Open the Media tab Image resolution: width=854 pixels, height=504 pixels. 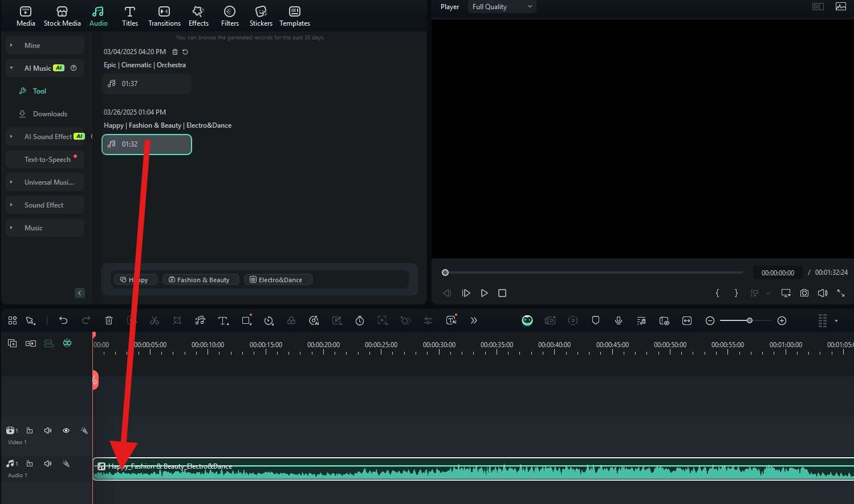(26, 16)
